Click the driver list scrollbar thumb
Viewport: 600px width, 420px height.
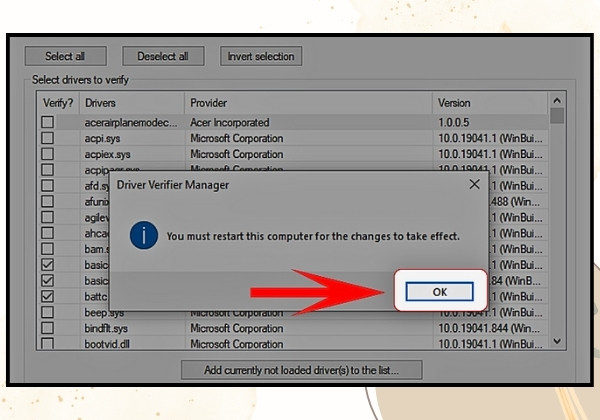click(557, 116)
